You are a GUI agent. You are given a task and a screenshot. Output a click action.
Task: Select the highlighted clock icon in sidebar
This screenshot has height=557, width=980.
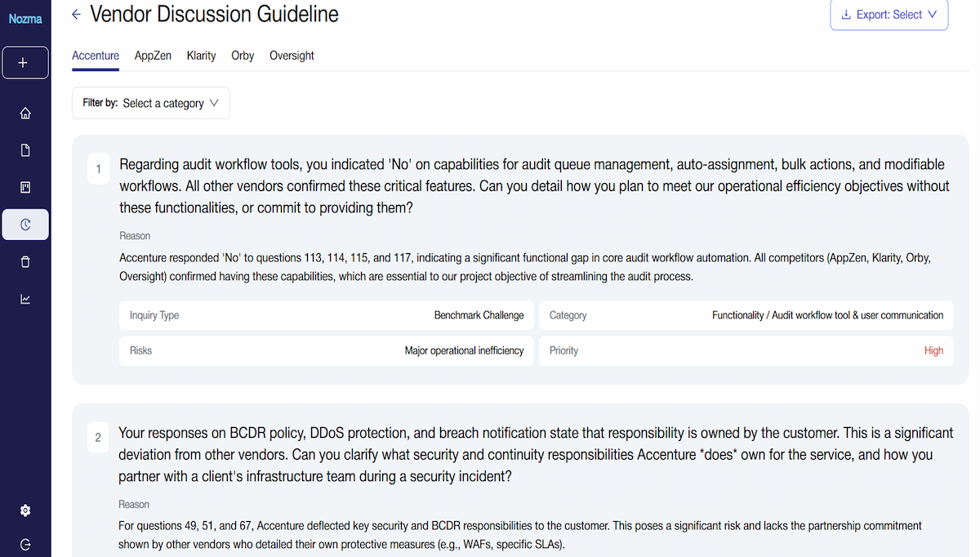click(25, 225)
